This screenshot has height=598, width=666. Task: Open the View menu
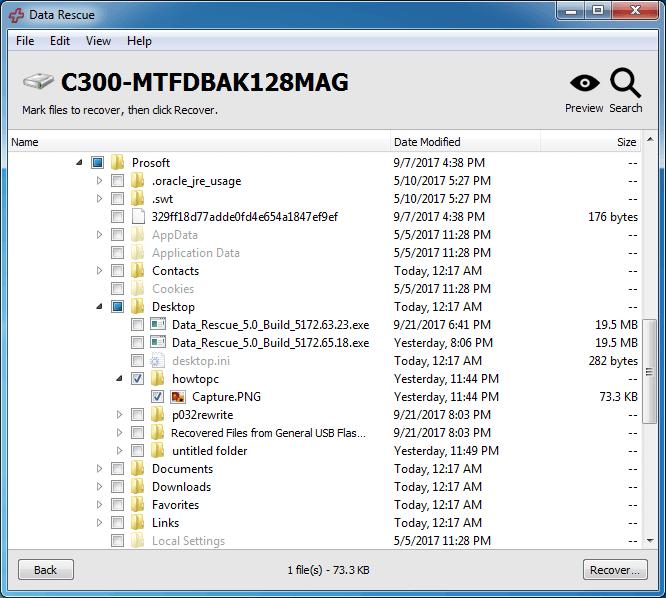(98, 41)
